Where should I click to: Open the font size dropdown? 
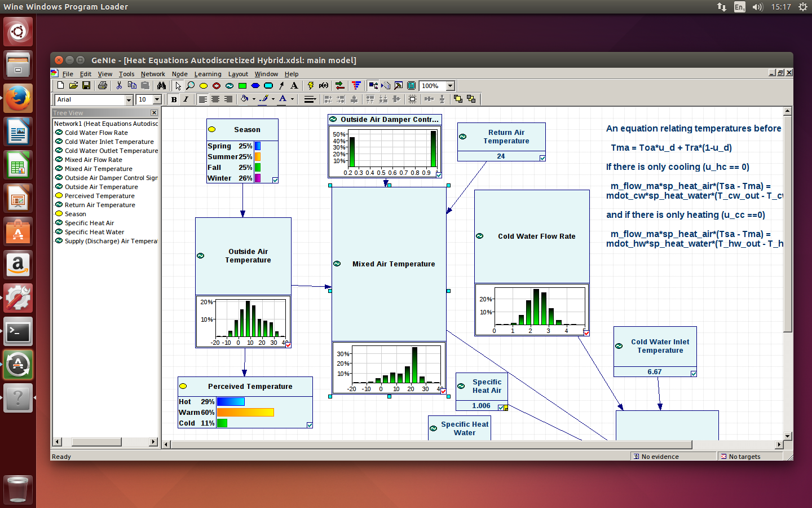pyautogui.click(x=156, y=99)
